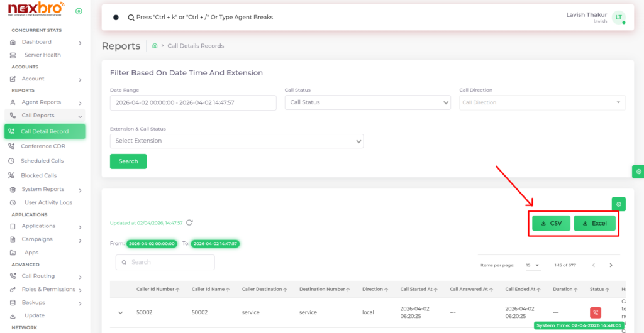Go to next page of records
The image size is (644, 333).
(611, 265)
